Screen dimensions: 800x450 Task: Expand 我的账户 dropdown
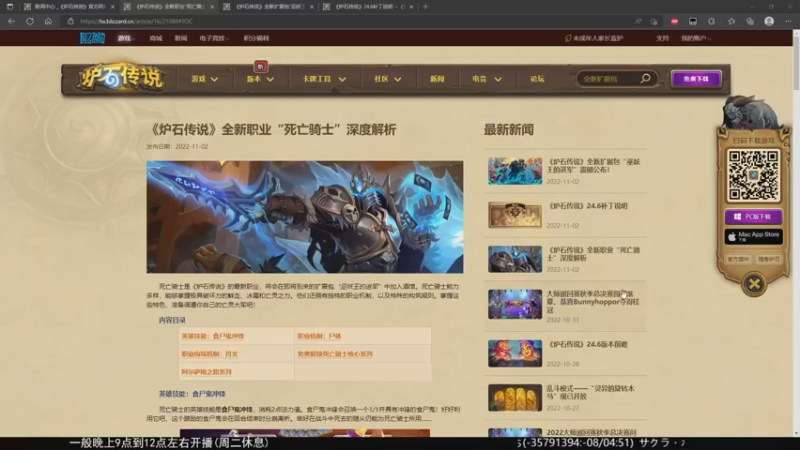pyautogui.click(x=696, y=38)
